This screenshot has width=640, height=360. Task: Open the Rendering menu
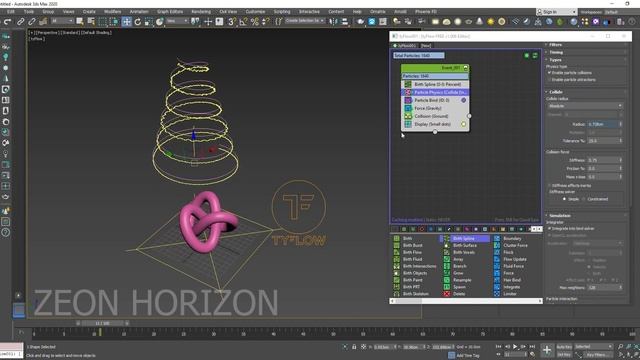[201, 11]
